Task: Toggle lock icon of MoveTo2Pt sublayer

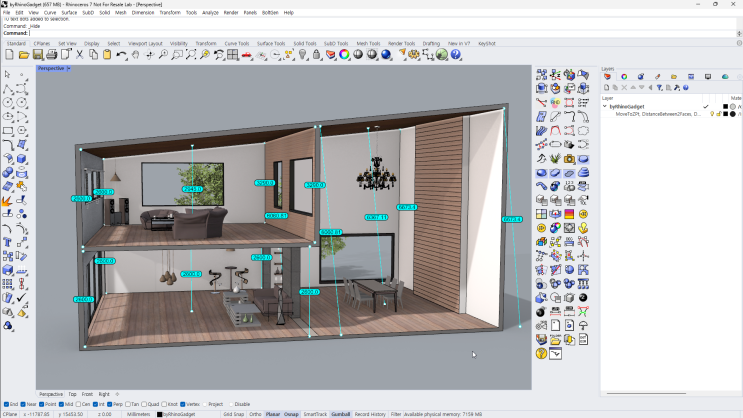Action: pos(719,114)
